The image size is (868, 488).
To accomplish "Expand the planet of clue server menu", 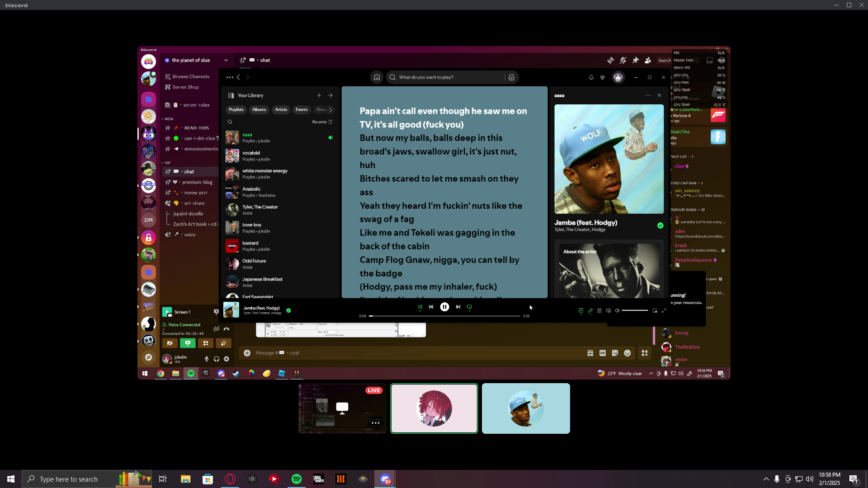I will point(226,60).
